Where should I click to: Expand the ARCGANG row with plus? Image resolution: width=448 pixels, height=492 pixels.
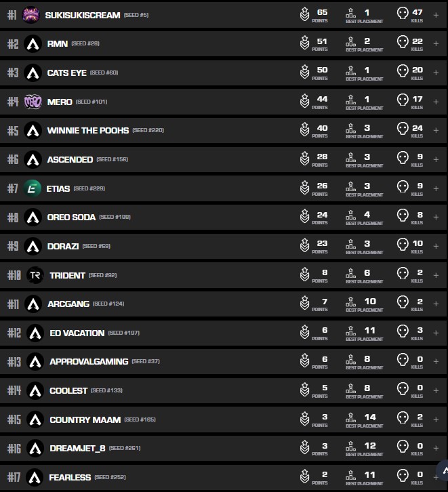tap(436, 304)
